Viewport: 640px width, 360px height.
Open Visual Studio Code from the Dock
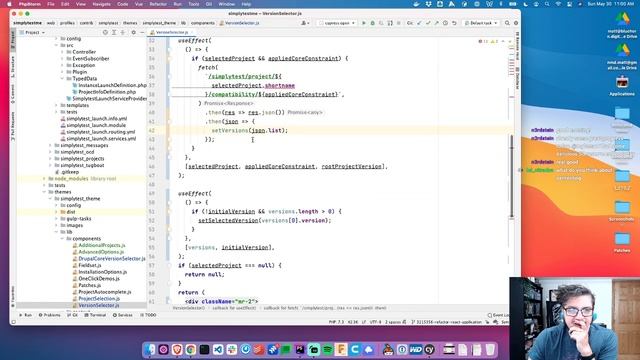point(218,349)
